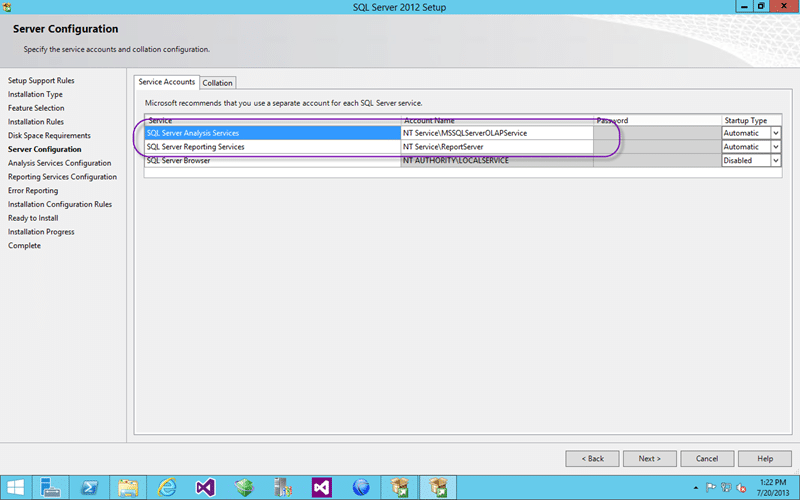Go to Complete step in sidebar

pos(24,246)
